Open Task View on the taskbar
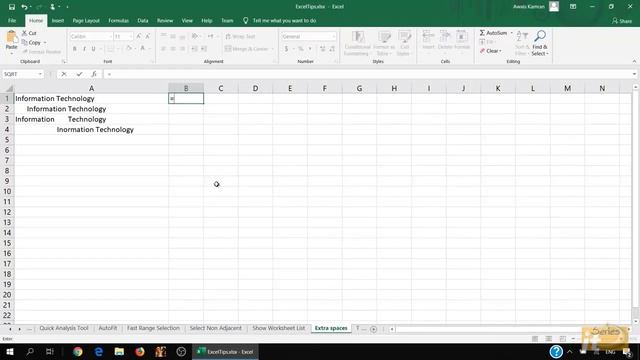The height and width of the screenshot is (360, 640). [50, 351]
